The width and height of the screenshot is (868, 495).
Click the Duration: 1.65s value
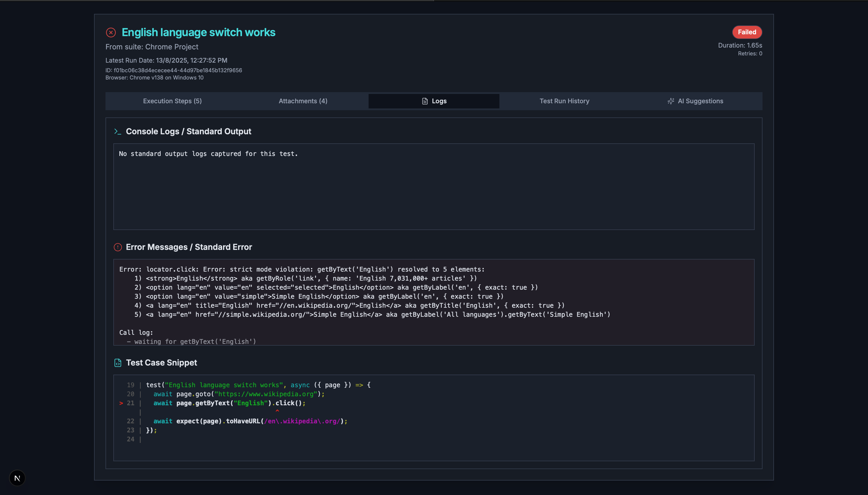point(740,45)
